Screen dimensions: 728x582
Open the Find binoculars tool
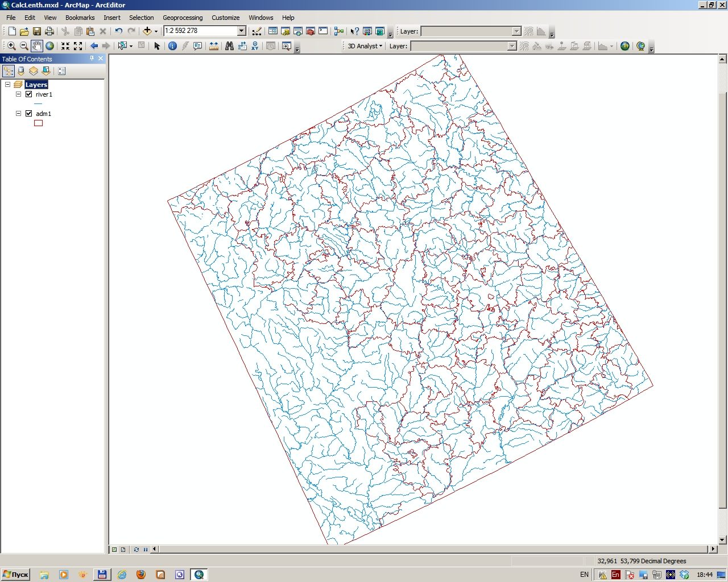coord(229,46)
